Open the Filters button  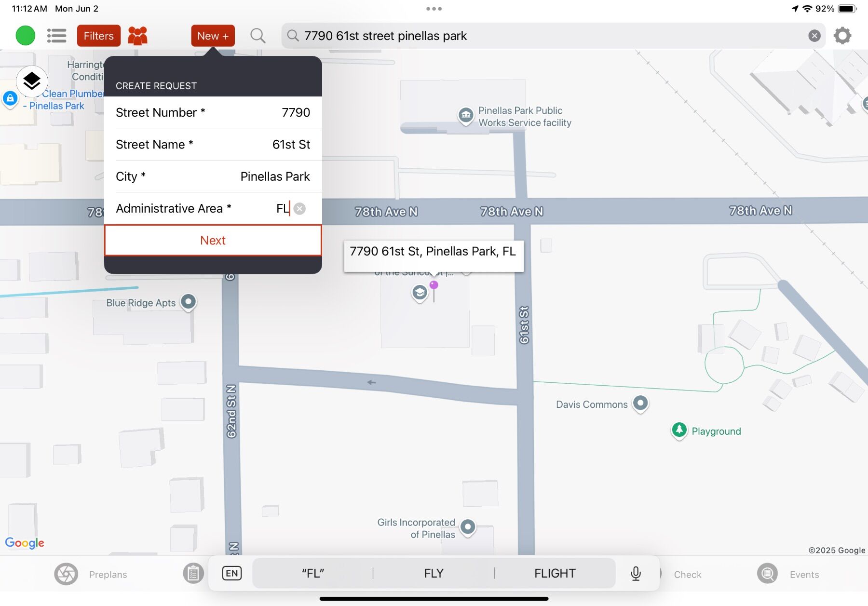(99, 36)
